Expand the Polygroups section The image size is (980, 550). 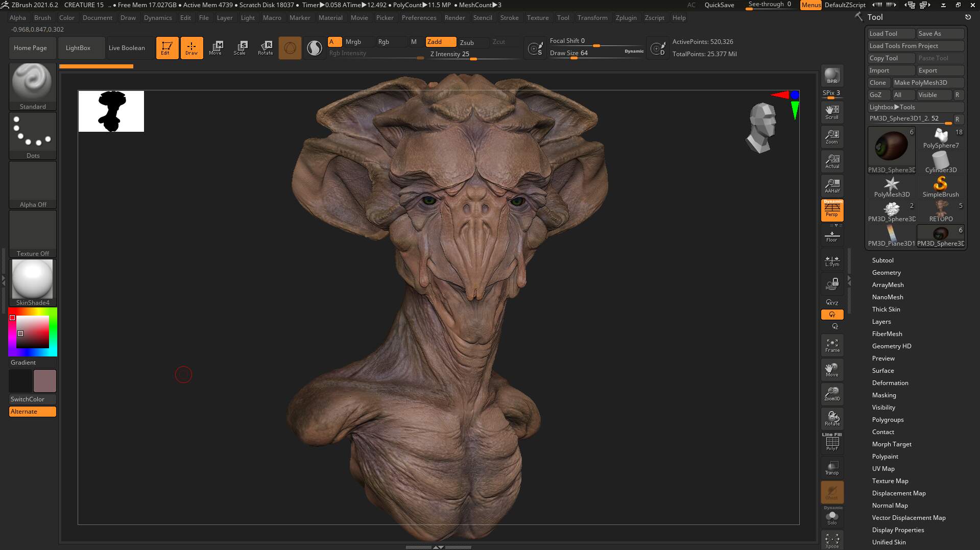pyautogui.click(x=888, y=420)
